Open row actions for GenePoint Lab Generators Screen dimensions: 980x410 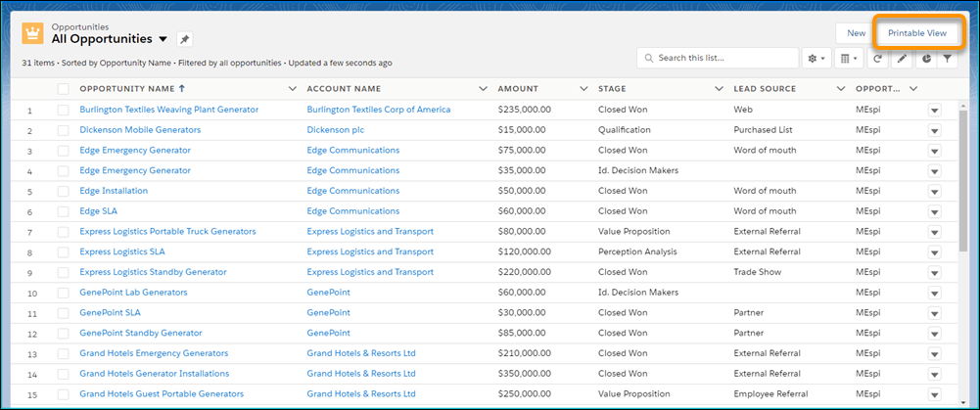point(934,294)
